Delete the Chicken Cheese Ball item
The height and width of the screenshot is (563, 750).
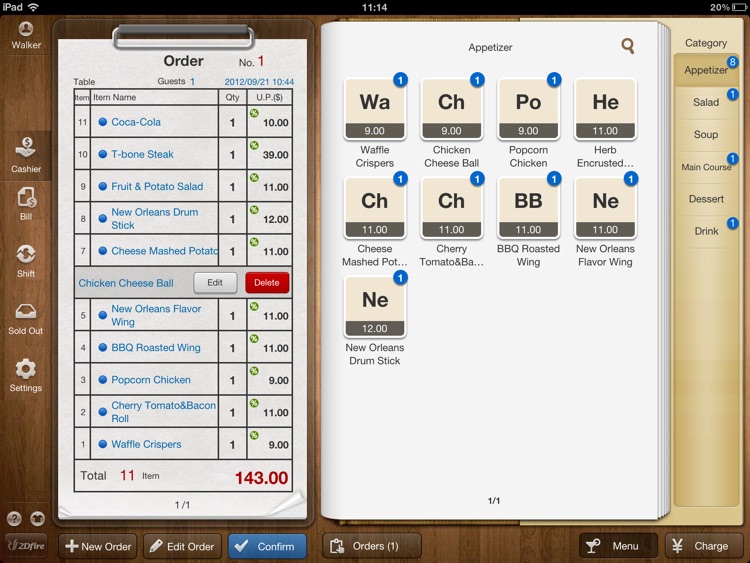click(267, 283)
